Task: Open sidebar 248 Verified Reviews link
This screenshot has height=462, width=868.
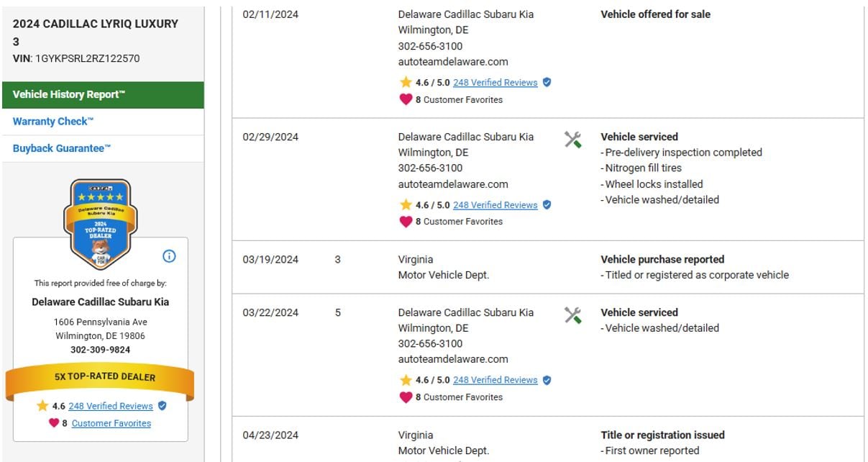Action: point(111,406)
